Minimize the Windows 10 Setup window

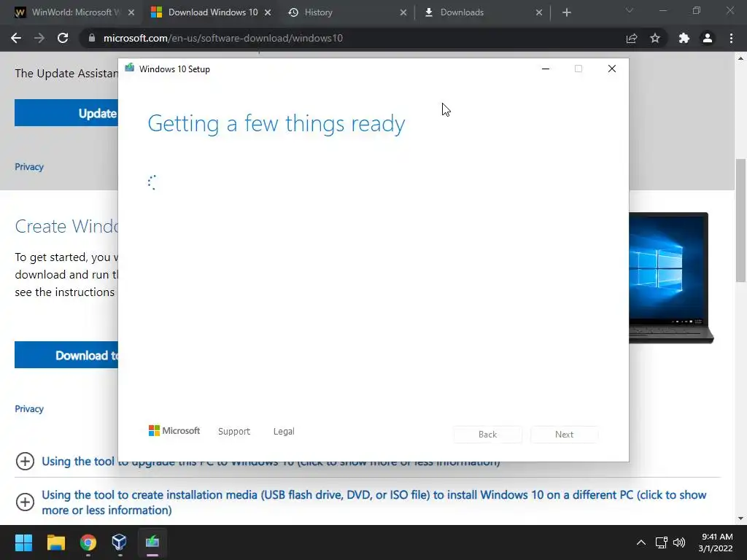point(546,69)
